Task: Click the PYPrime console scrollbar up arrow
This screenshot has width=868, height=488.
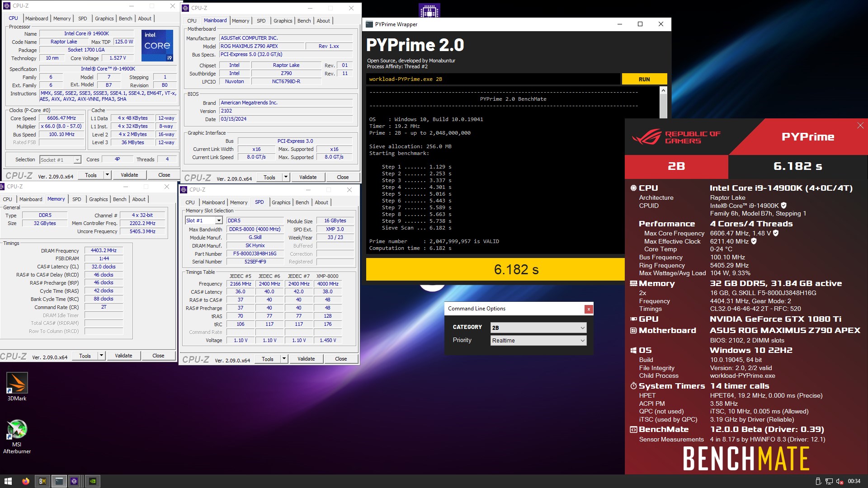Action: [663, 91]
